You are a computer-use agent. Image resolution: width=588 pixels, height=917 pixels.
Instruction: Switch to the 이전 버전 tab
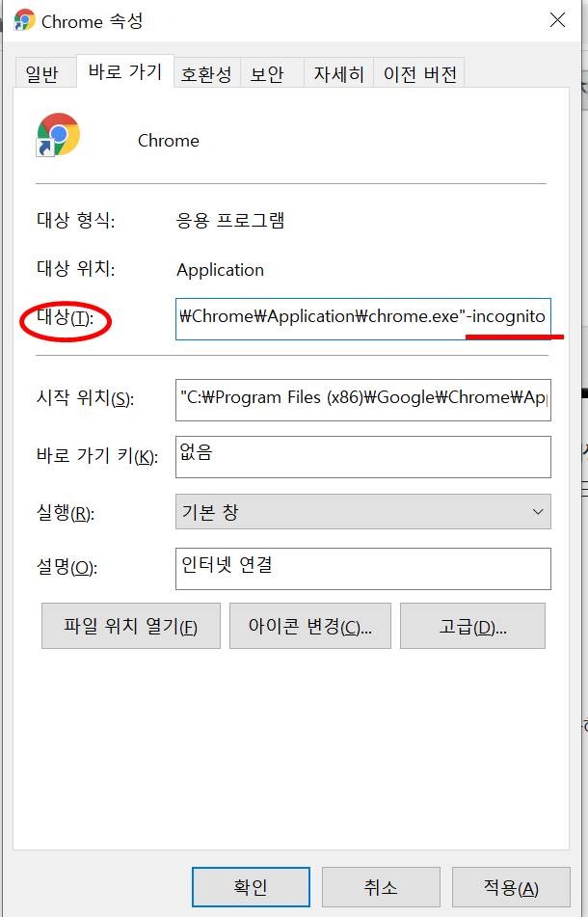[x=419, y=73]
